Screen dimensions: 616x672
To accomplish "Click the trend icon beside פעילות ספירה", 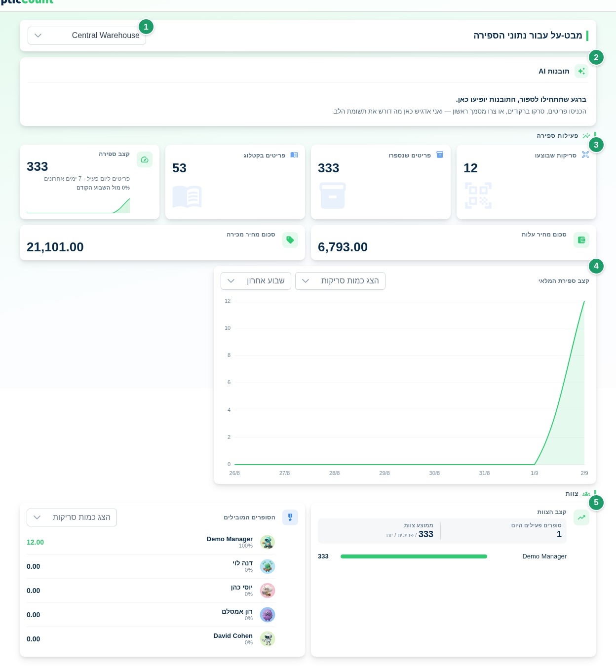I will pyautogui.click(x=586, y=136).
